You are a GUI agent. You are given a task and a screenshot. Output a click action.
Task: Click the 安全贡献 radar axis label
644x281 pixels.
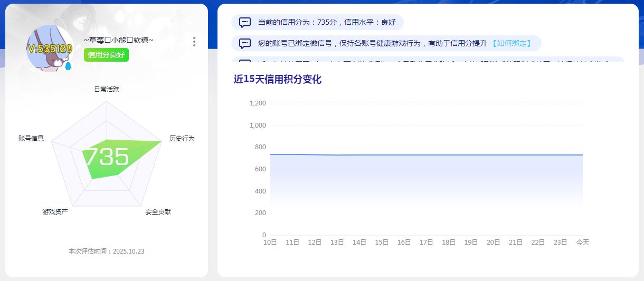158,212
